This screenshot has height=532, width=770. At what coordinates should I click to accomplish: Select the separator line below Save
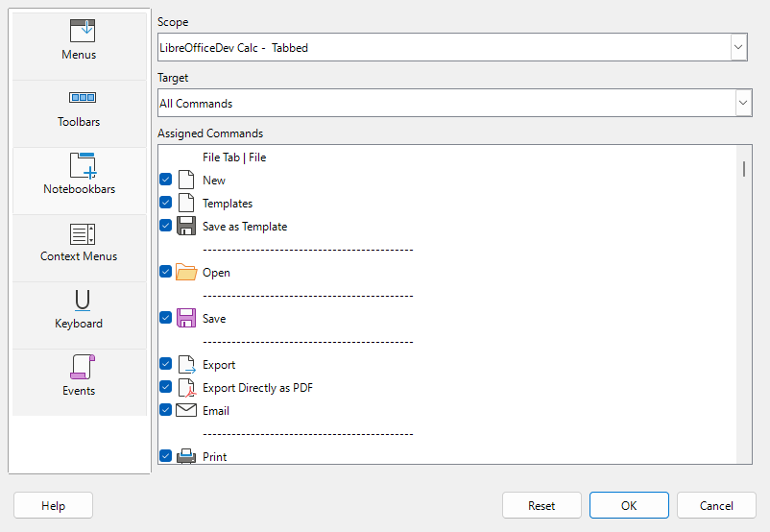pyautogui.click(x=308, y=342)
